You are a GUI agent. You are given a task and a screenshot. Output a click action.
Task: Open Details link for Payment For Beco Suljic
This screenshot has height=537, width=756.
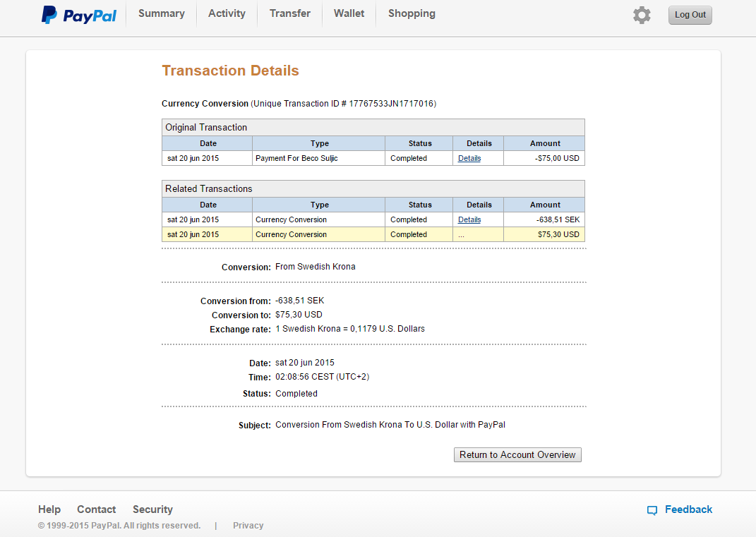click(x=469, y=158)
